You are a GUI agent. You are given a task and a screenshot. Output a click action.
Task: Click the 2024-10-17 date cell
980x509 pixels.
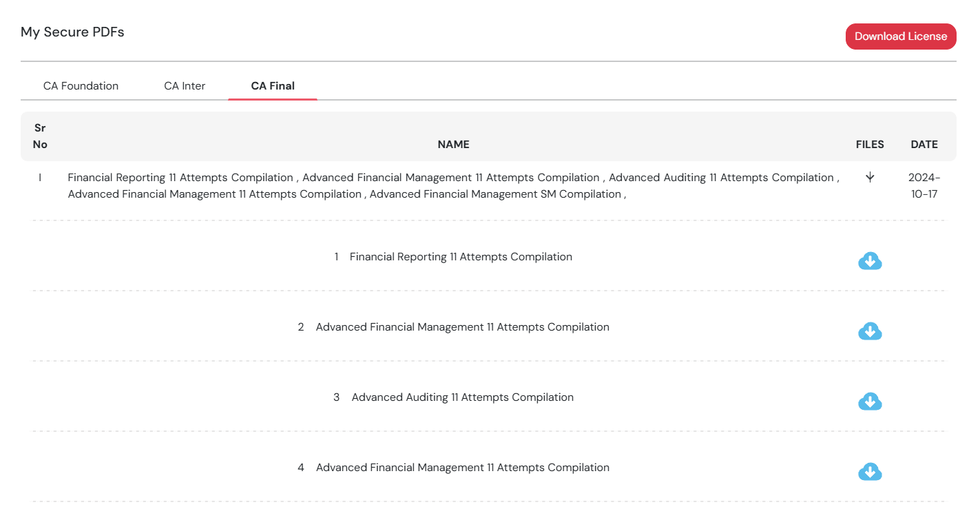[924, 186]
